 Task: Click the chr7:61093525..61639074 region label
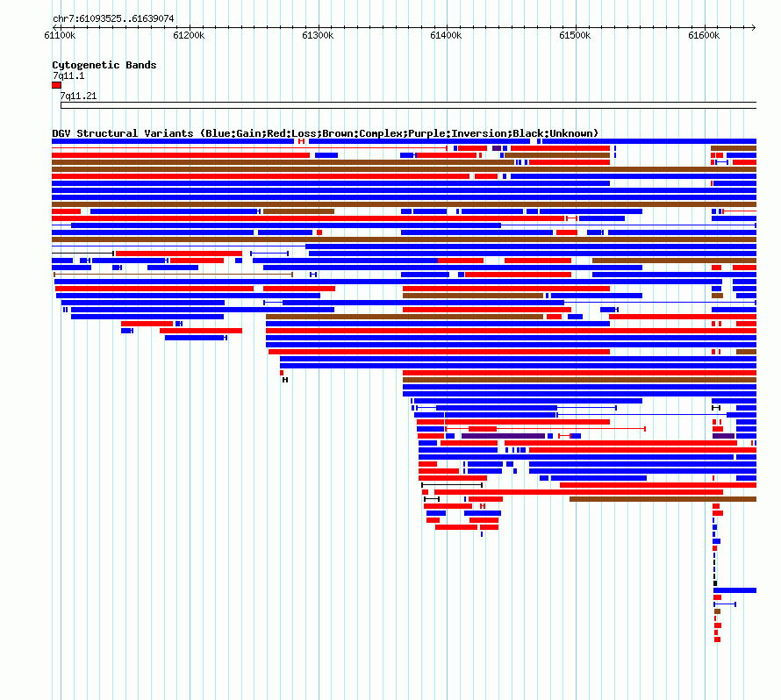(113, 18)
